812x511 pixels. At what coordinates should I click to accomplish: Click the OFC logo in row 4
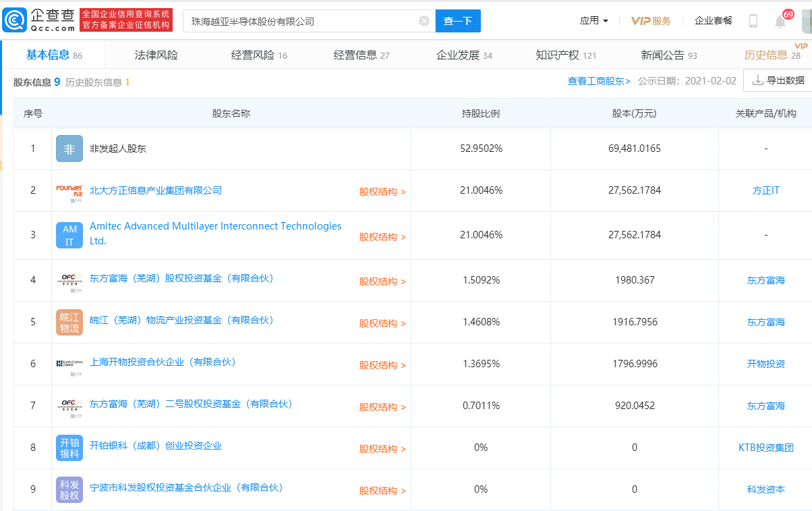(x=69, y=279)
